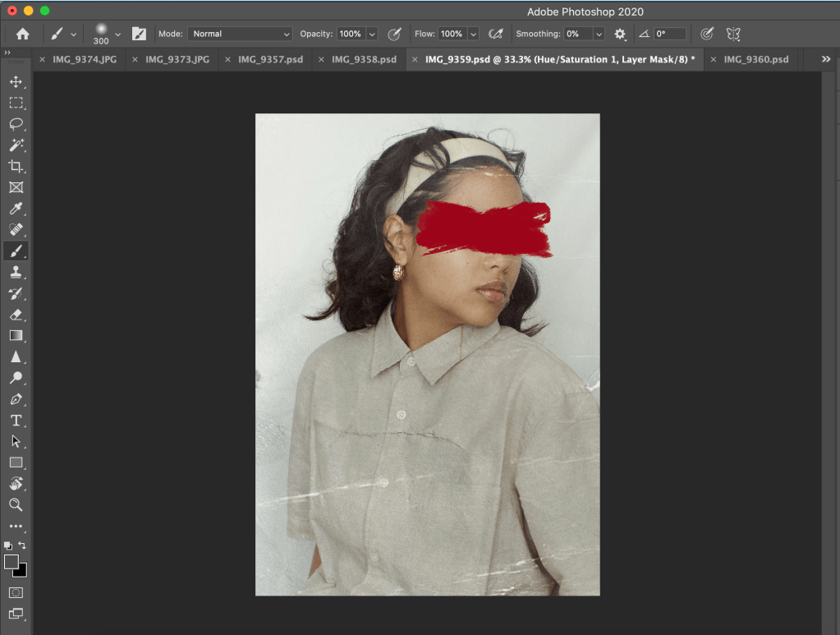The image size is (840, 635).
Task: Switch to the IMG_9358.psd tab
Action: [x=364, y=59]
